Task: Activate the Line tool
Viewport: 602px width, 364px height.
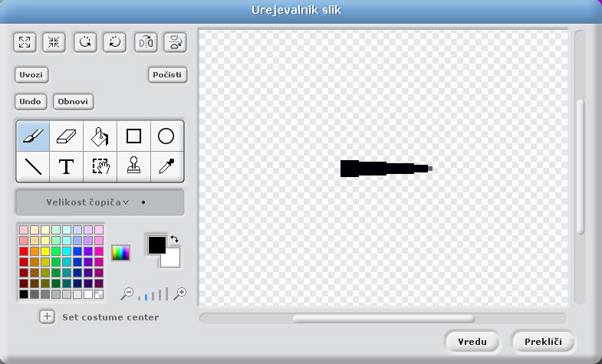Action: (33, 166)
